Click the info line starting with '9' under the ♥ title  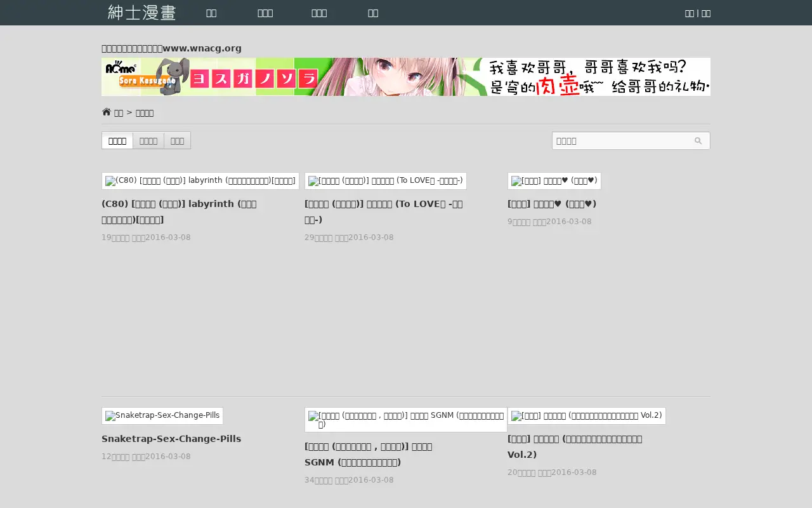549,222
